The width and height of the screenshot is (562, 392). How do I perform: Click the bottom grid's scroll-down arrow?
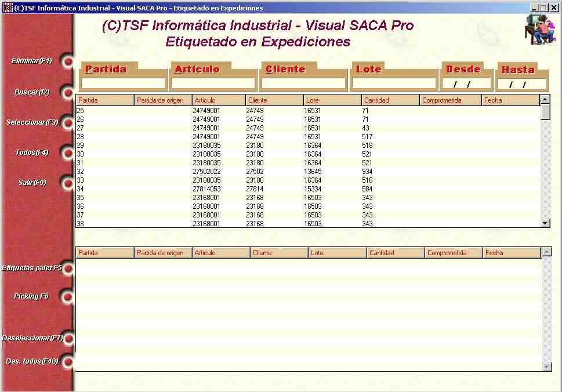[x=546, y=366]
